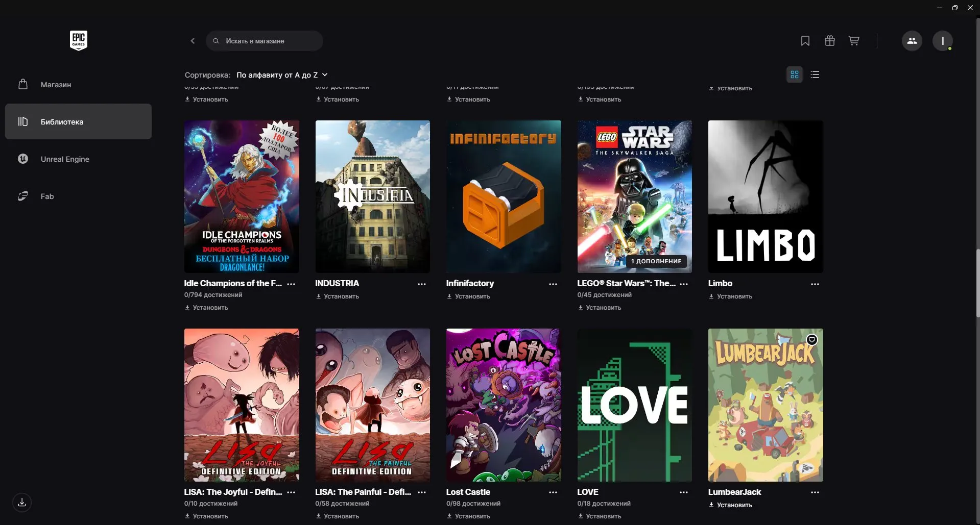Open the three-dot menu for LISA: The Painful
The width and height of the screenshot is (980, 525).
click(422, 492)
